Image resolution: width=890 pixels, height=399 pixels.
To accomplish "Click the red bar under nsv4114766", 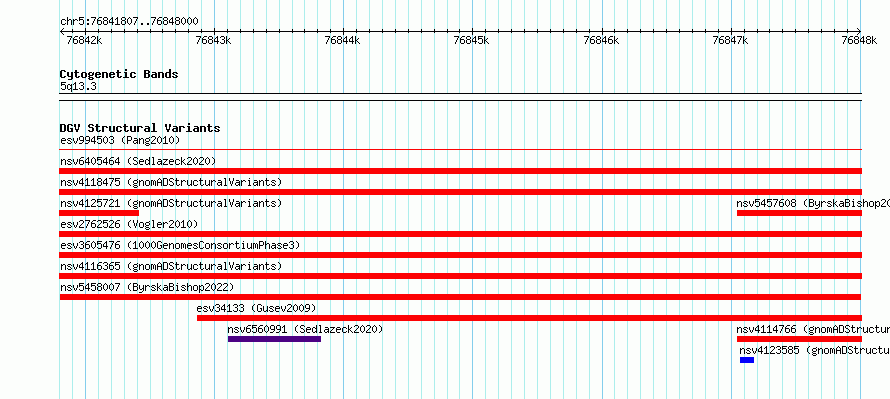I will pyautogui.click(x=799, y=339).
